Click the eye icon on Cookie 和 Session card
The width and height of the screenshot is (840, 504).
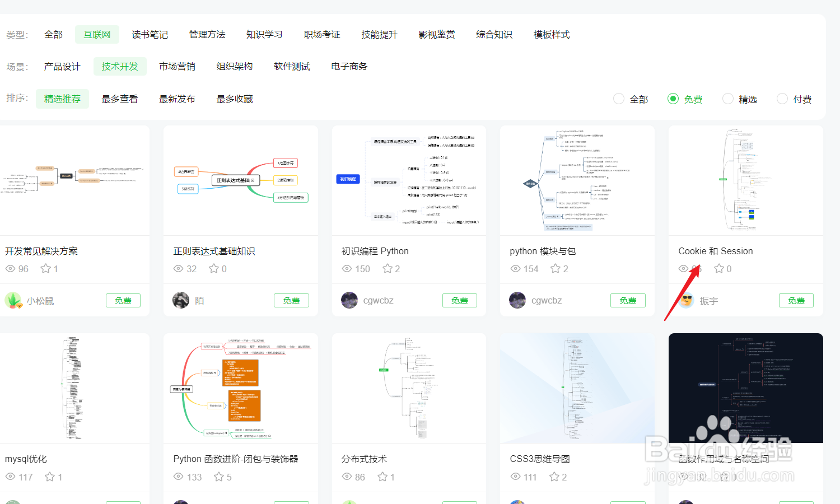point(684,268)
